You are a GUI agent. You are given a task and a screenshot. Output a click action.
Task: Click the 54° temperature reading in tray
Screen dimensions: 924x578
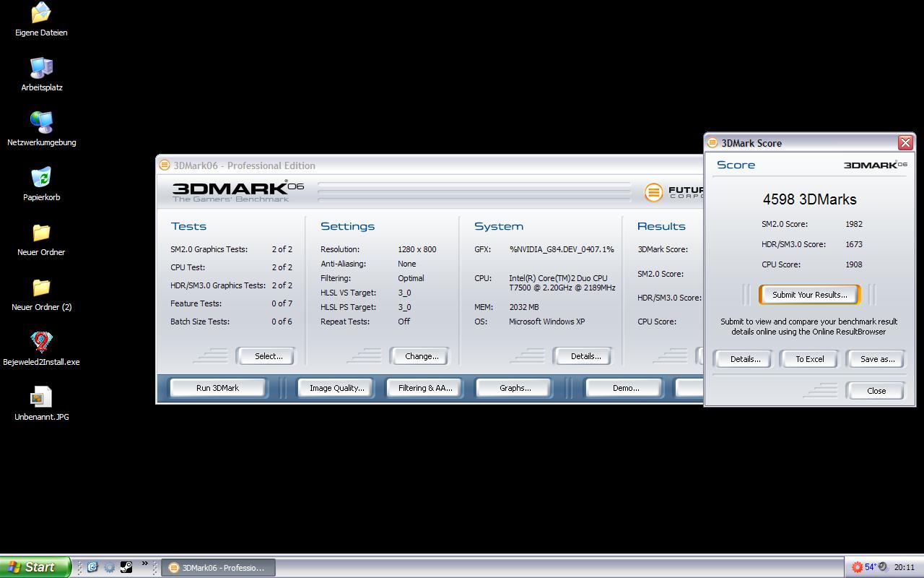(871, 567)
